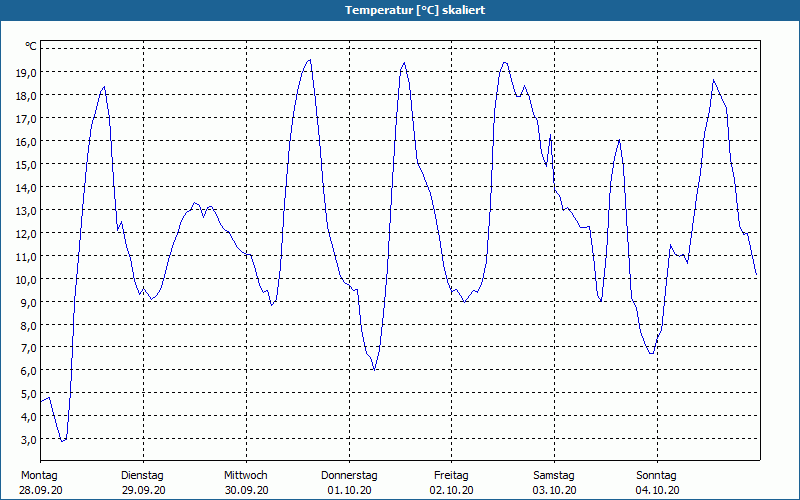Image resolution: width=800 pixels, height=500 pixels.
Task: Click the 15,0 y-axis label
Action: coord(26,165)
